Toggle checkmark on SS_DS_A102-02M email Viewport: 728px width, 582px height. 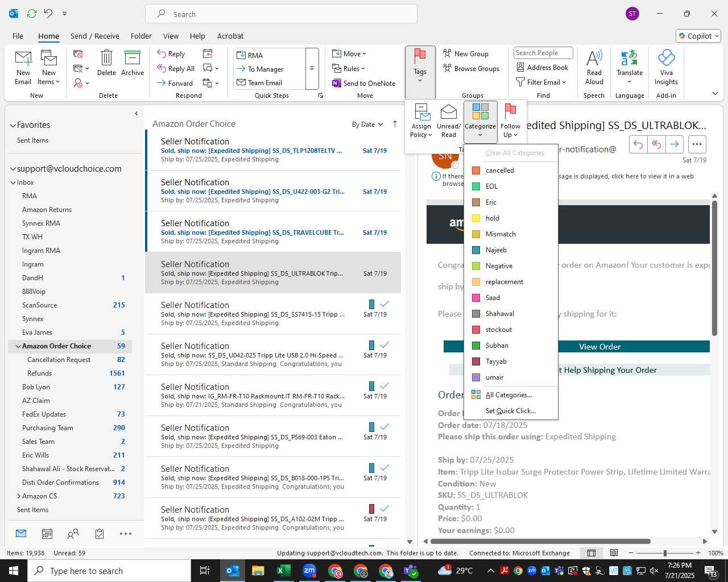[384, 509]
